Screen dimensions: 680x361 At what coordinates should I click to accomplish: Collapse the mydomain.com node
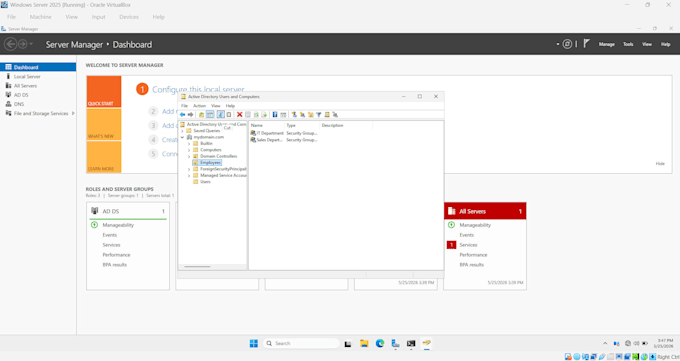click(183, 137)
